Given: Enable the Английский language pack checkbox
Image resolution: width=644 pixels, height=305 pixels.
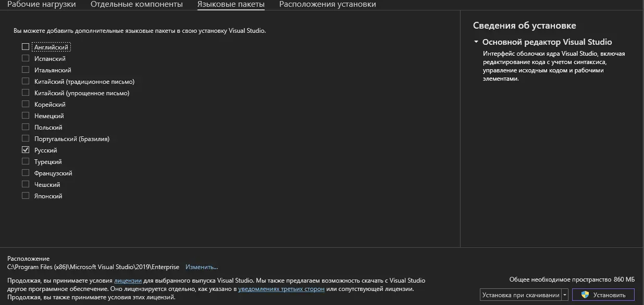Looking at the screenshot, I should pyautogui.click(x=26, y=47).
